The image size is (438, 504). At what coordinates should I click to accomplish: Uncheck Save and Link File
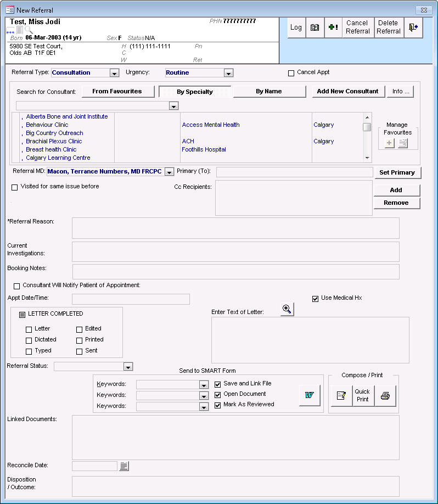click(217, 384)
